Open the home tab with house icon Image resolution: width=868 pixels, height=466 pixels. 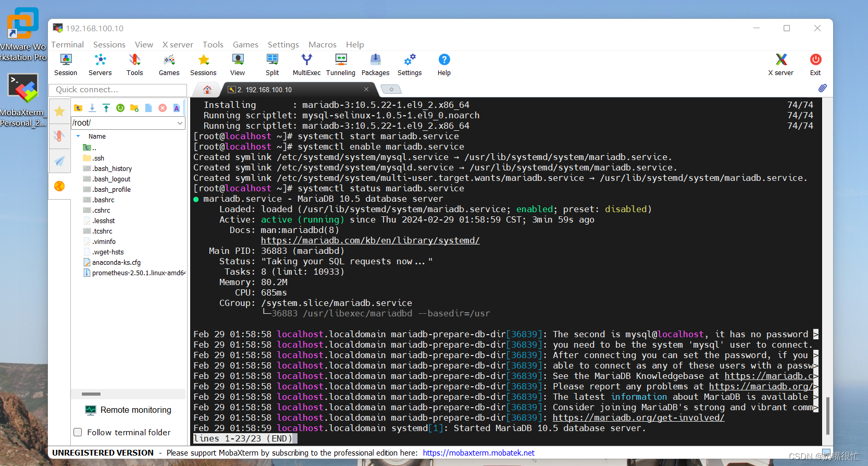click(207, 90)
